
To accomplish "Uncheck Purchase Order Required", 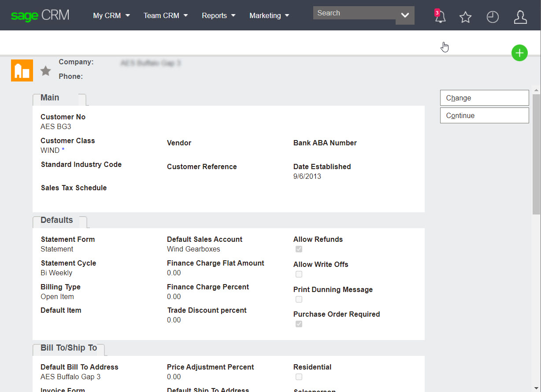I will tap(299, 324).
